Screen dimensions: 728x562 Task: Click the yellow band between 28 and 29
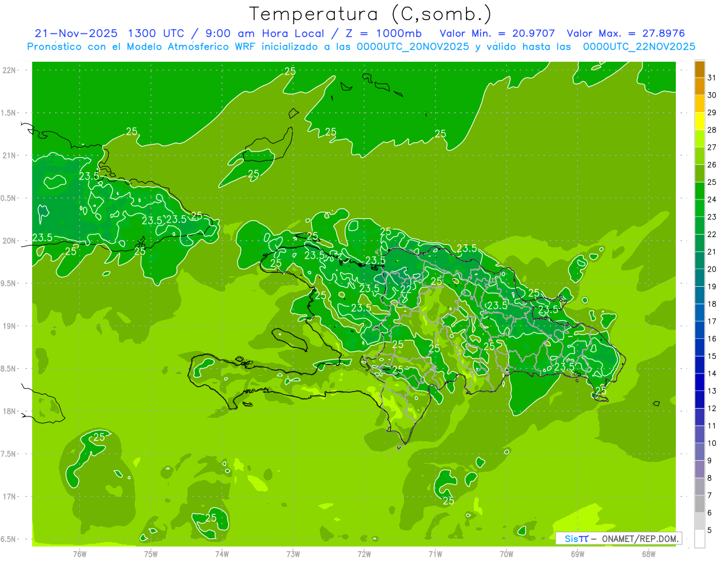699,121
